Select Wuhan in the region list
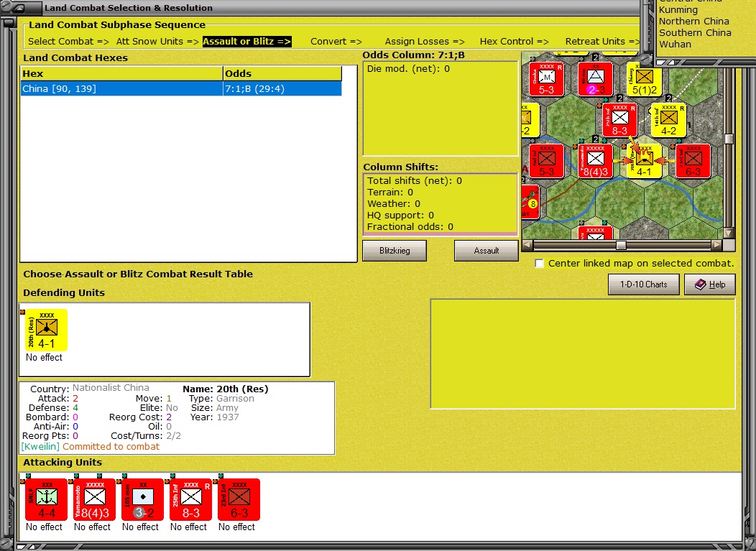The height and width of the screenshot is (551, 756). (x=675, y=45)
